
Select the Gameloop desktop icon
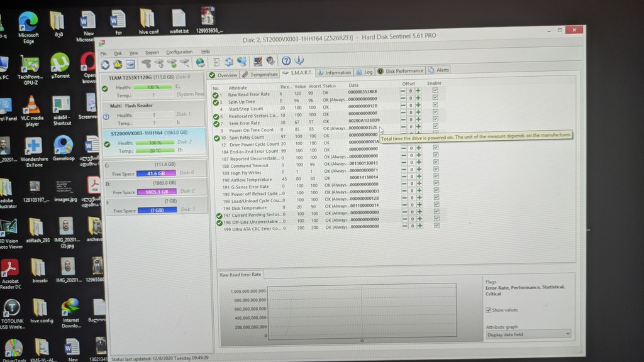(x=64, y=148)
